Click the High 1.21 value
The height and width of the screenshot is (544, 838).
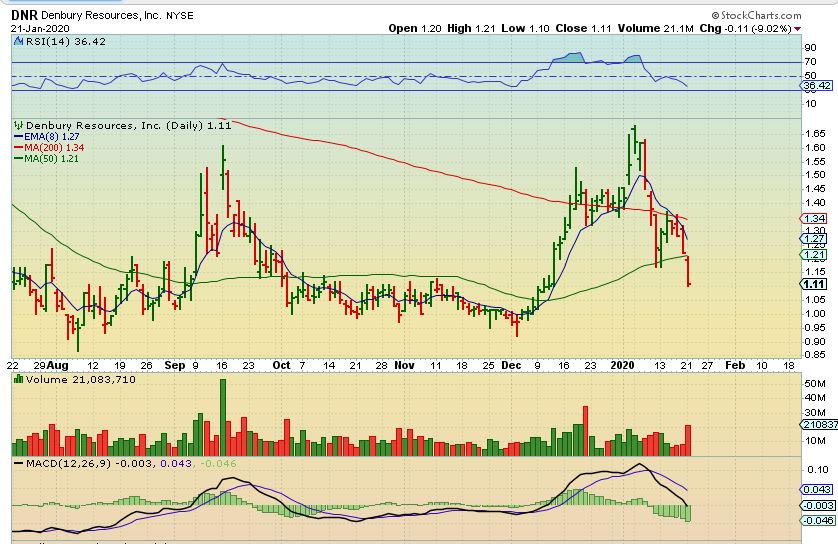click(471, 28)
